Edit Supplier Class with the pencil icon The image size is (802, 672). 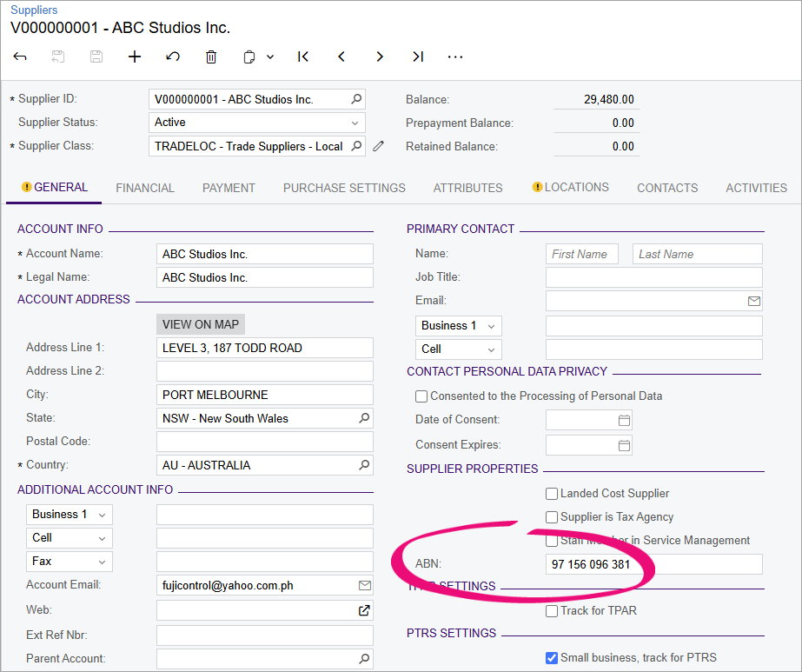pos(378,146)
